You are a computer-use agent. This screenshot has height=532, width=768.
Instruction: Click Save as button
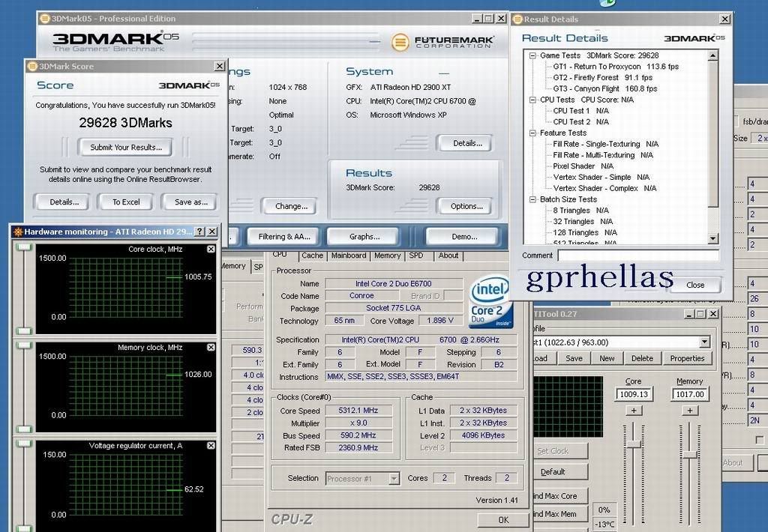point(190,202)
